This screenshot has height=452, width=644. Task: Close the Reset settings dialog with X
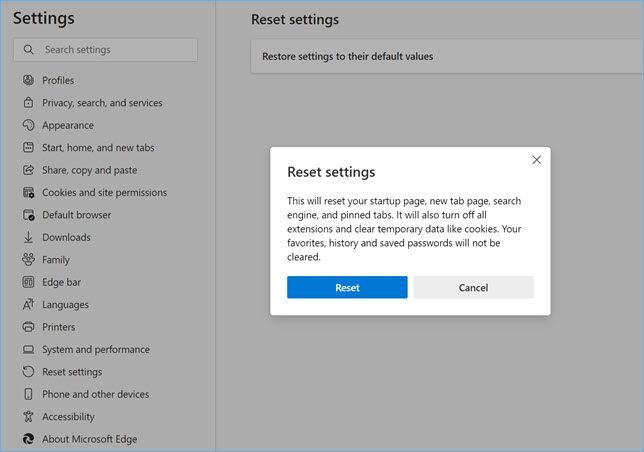[x=536, y=160]
